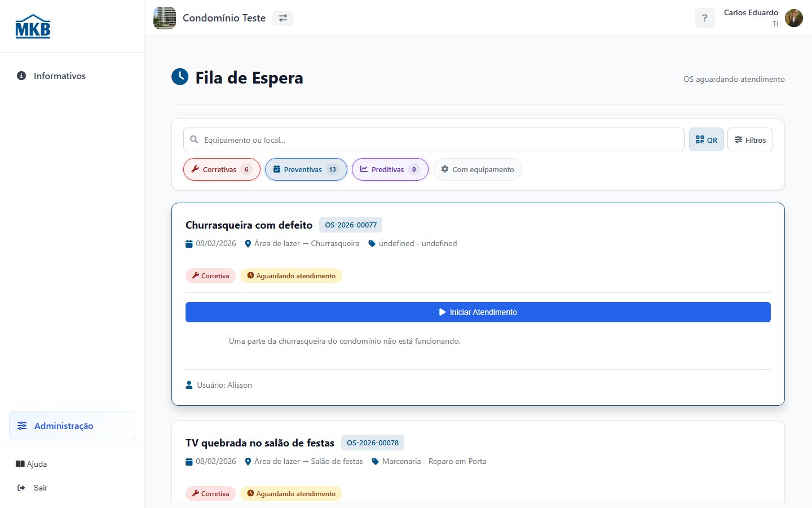Select Sair to log out
This screenshot has height=508, width=812.
coord(33,488)
